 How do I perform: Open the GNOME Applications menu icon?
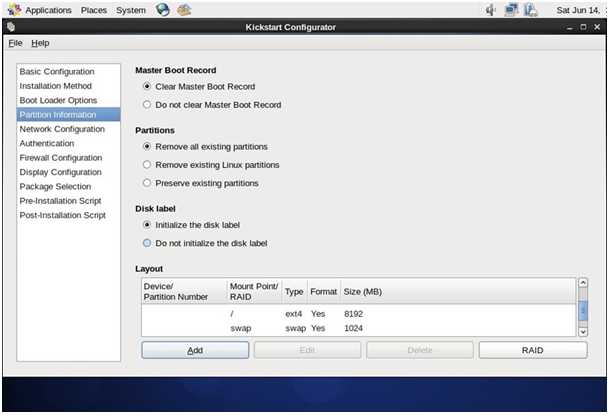[14, 9]
